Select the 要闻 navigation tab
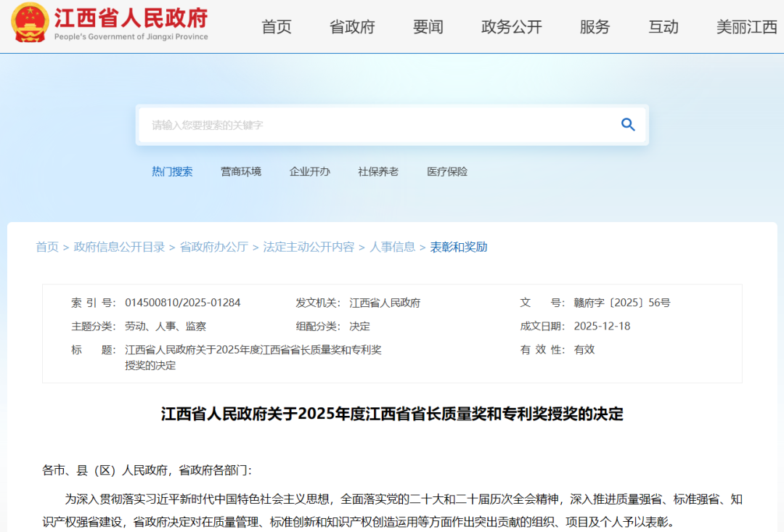This screenshot has height=532, width=784. coord(428,27)
